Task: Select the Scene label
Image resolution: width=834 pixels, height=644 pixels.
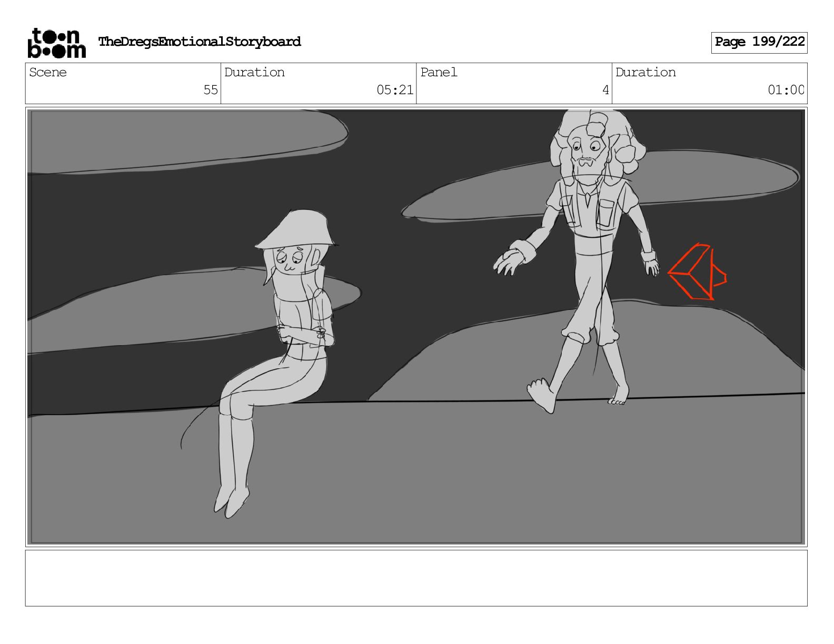Action: 48,72
